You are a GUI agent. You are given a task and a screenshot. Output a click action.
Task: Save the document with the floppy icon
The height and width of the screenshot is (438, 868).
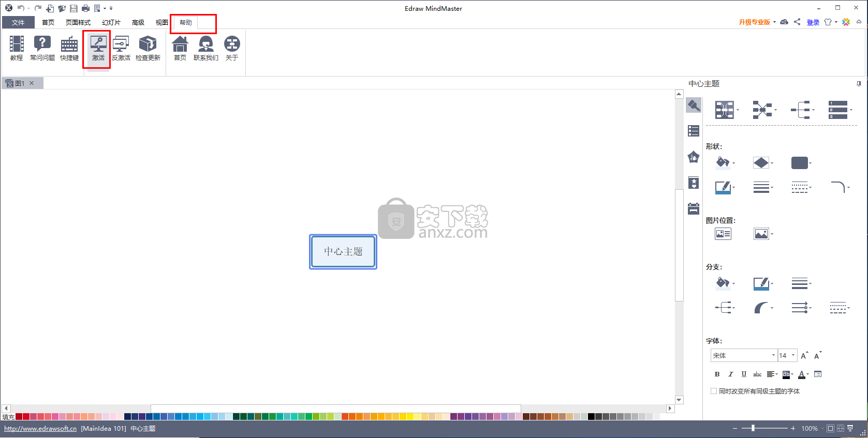pos(73,8)
